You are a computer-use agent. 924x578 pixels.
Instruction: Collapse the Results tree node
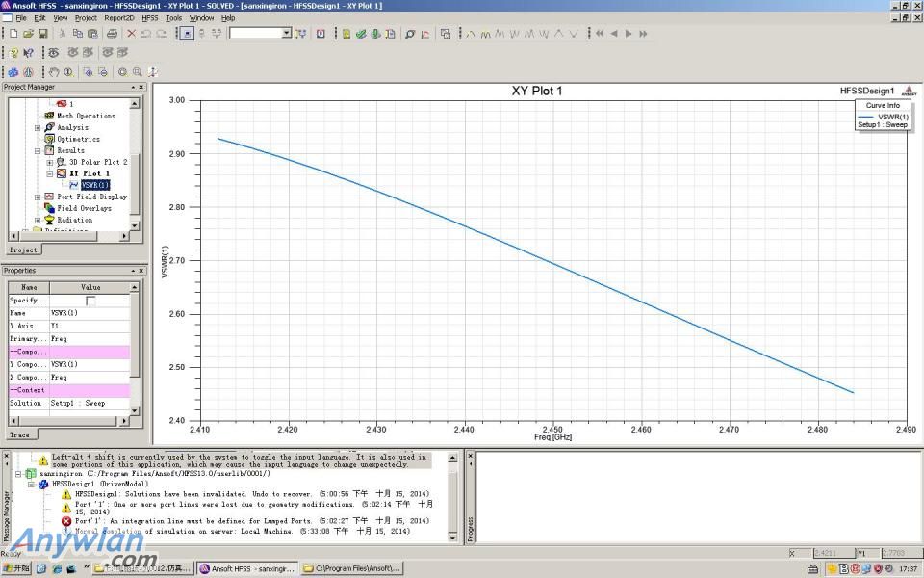pyautogui.click(x=38, y=150)
